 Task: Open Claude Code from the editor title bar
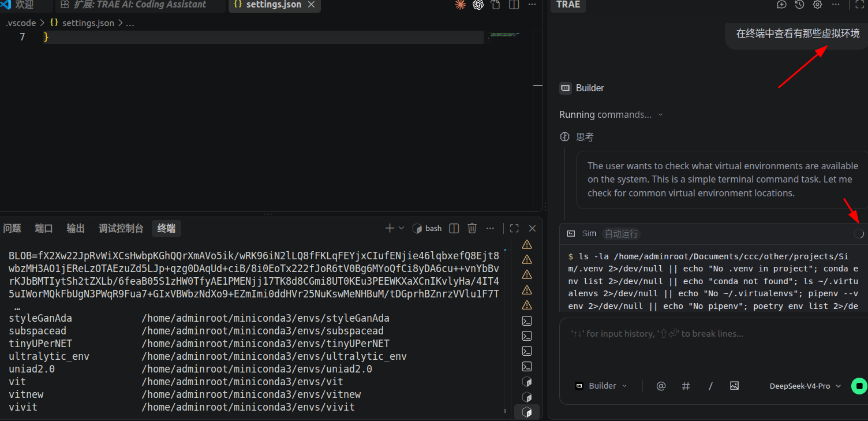pos(460,5)
